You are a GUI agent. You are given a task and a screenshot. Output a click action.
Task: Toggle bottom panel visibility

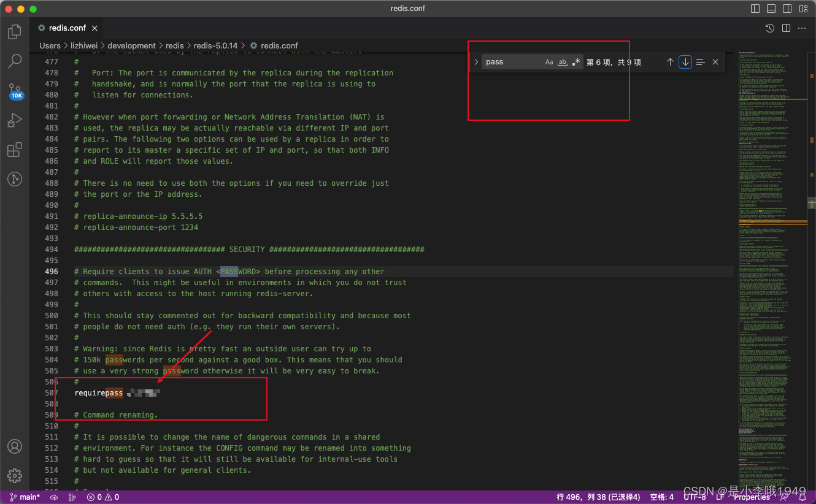772,9
